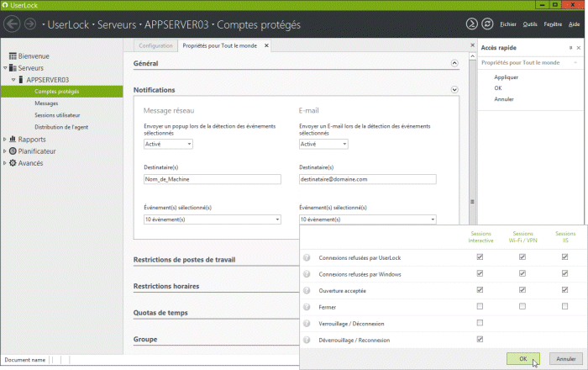This screenshot has width=588, height=370.
Task: Select Messages in the sidebar
Action: point(46,103)
